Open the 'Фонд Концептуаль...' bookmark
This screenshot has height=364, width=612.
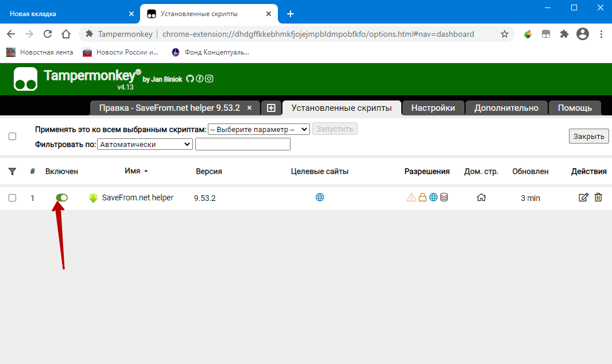[210, 52]
